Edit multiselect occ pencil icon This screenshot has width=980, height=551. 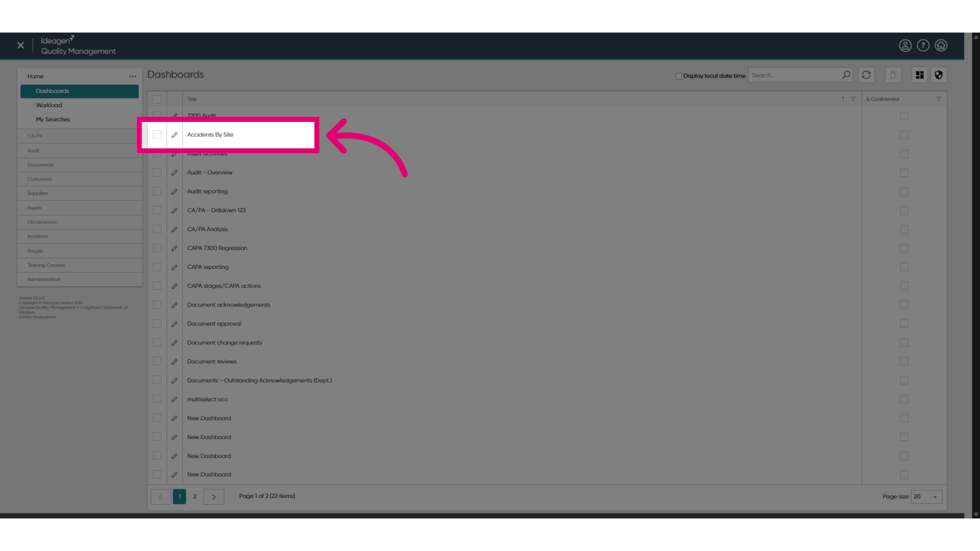[x=175, y=399]
